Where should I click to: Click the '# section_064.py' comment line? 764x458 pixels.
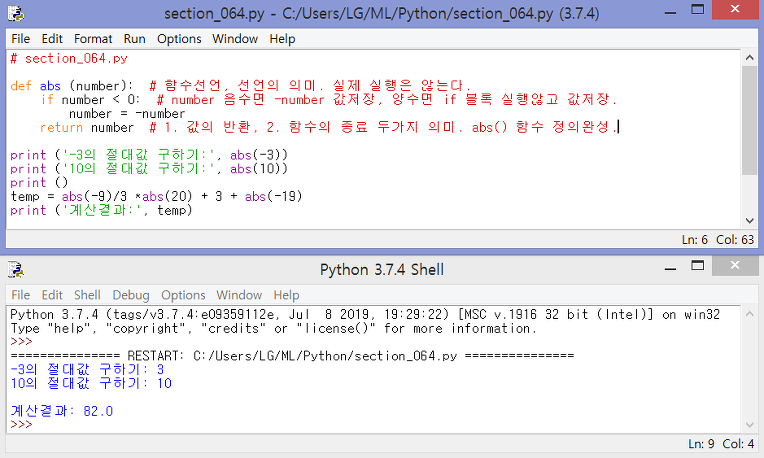pyautogui.click(x=69, y=58)
